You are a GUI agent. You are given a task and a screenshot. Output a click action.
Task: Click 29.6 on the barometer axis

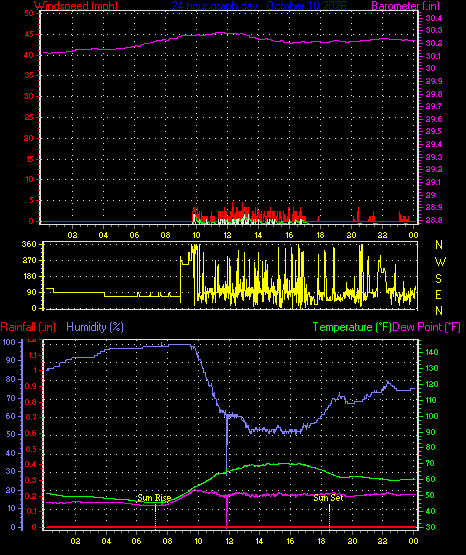point(434,119)
